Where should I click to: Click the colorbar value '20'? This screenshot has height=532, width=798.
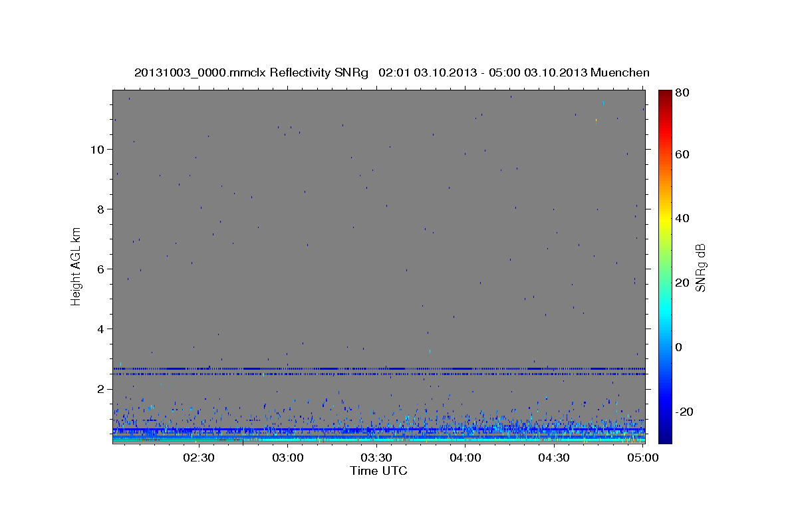682,283
